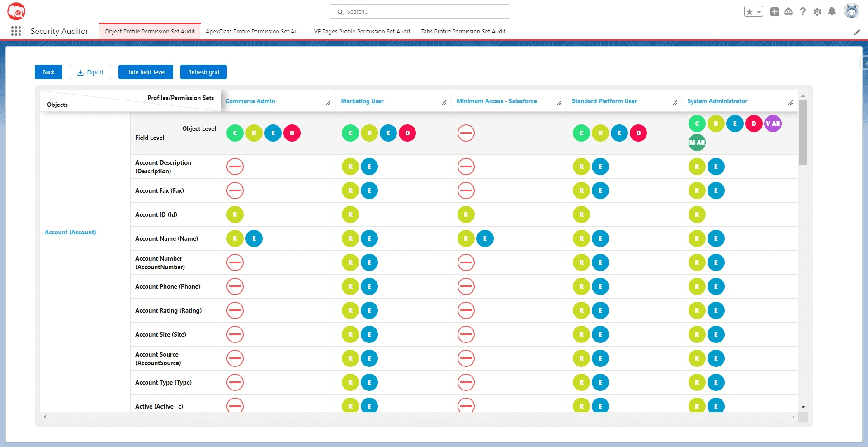The image size is (868, 447).
Task: Click the Refresh grid button
Action: (203, 72)
